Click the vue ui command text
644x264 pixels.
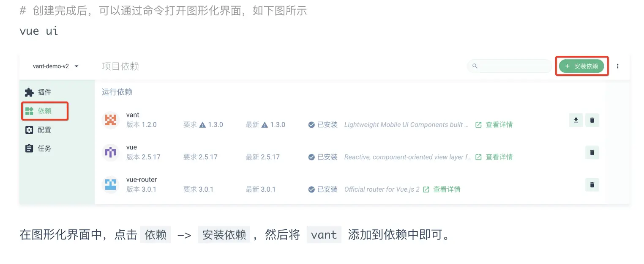(39, 31)
